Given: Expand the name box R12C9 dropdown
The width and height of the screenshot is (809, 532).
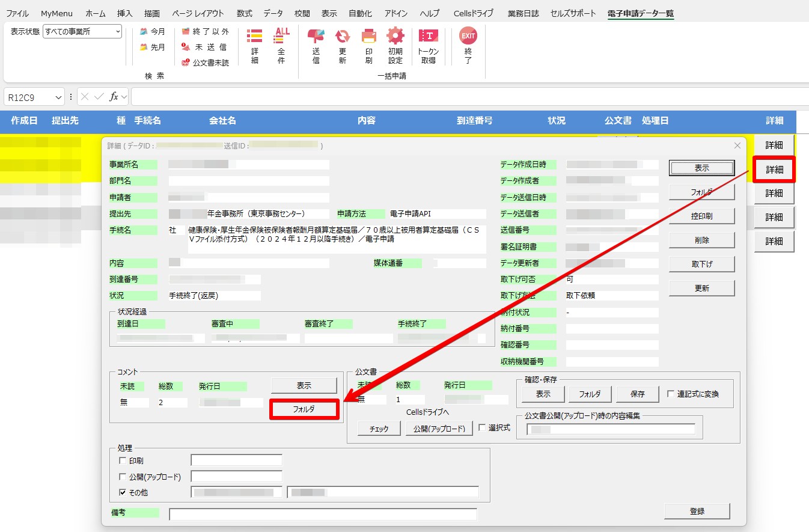Looking at the screenshot, I should 58,97.
